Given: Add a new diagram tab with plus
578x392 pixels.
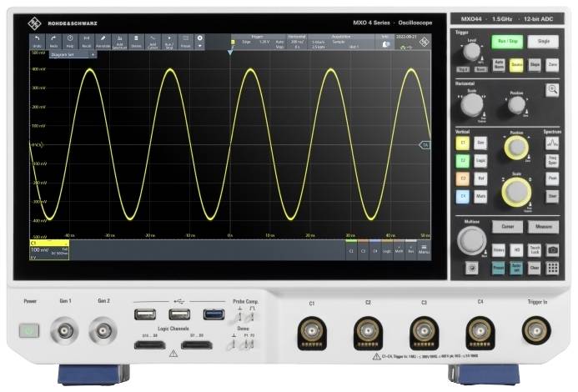Looking at the screenshot, I should coord(93,54).
